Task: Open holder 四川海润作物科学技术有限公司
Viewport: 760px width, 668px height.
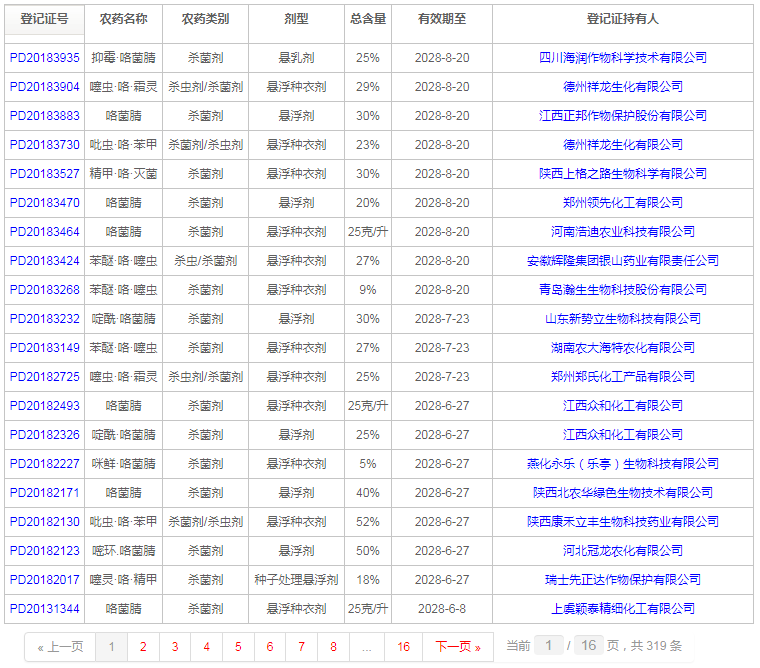Action: click(623, 58)
